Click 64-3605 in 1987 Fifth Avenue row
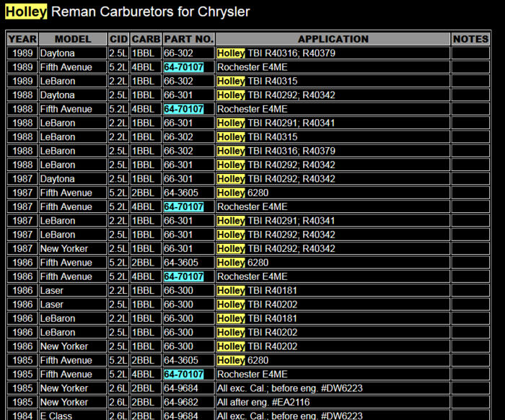Screen dimensions: 505x420 pos(181,193)
